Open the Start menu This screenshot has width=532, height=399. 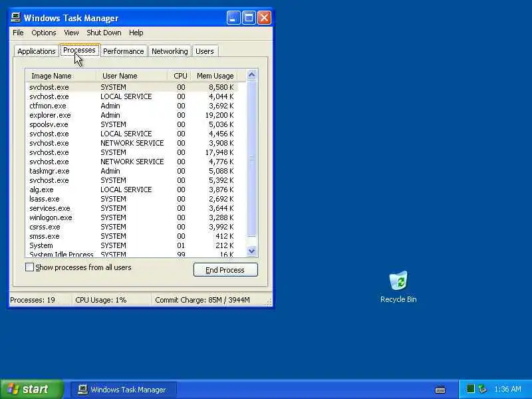pyautogui.click(x=31, y=389)
